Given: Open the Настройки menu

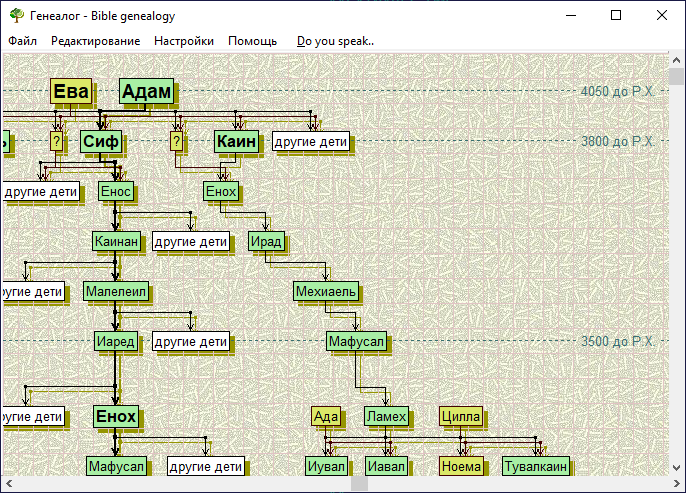Looking at the screenshot, I should click(x=184, y=41).
